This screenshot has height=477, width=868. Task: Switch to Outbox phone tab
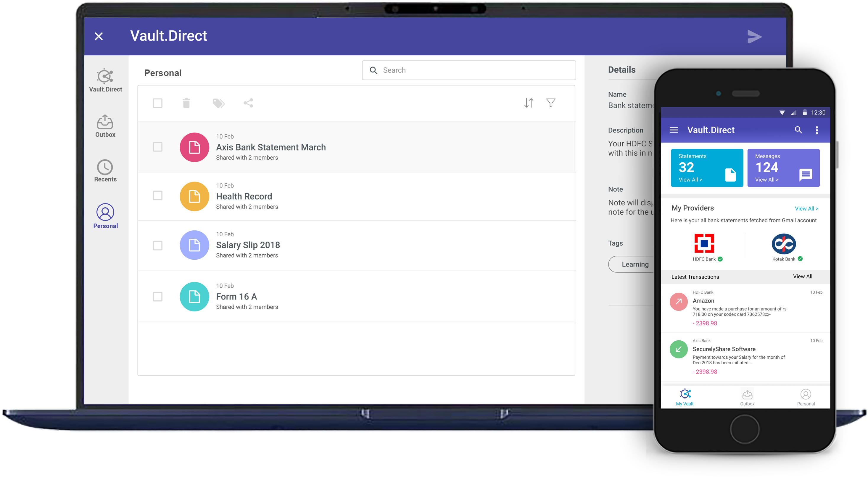[x=747, y=397]
